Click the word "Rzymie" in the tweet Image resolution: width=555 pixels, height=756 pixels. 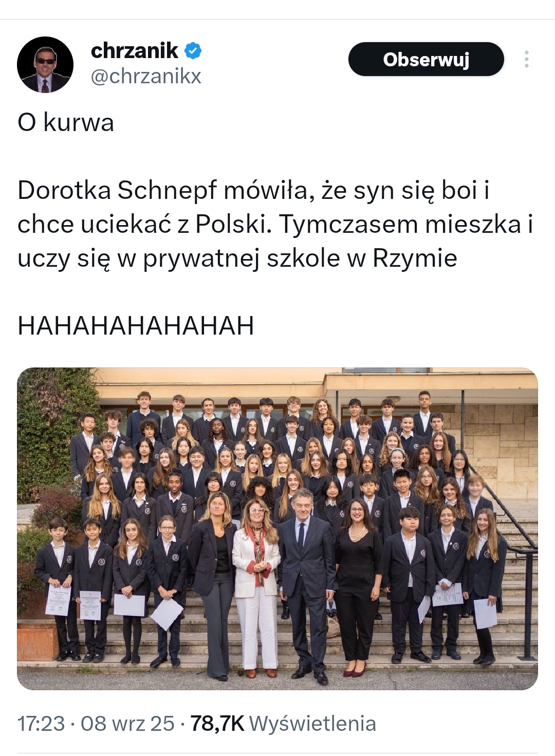(x=415, y=259)
